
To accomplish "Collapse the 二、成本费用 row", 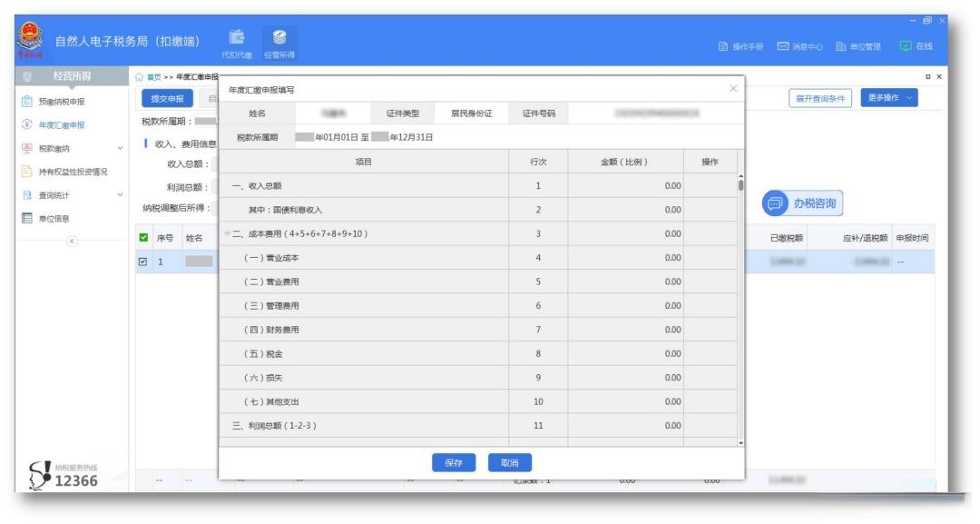I will [227, 233].
